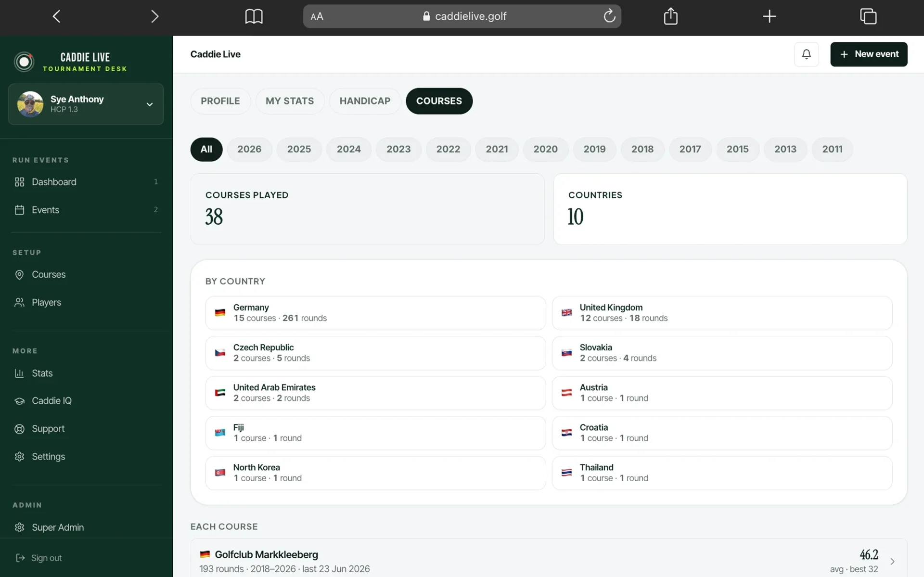Click Courses pin icon in sidebar

point(19,274)
